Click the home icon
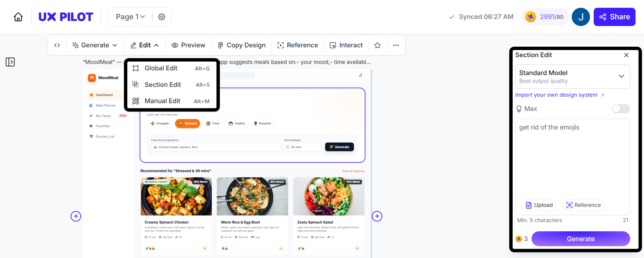This screenshot has width=644, height=258. tap(18, 17)
